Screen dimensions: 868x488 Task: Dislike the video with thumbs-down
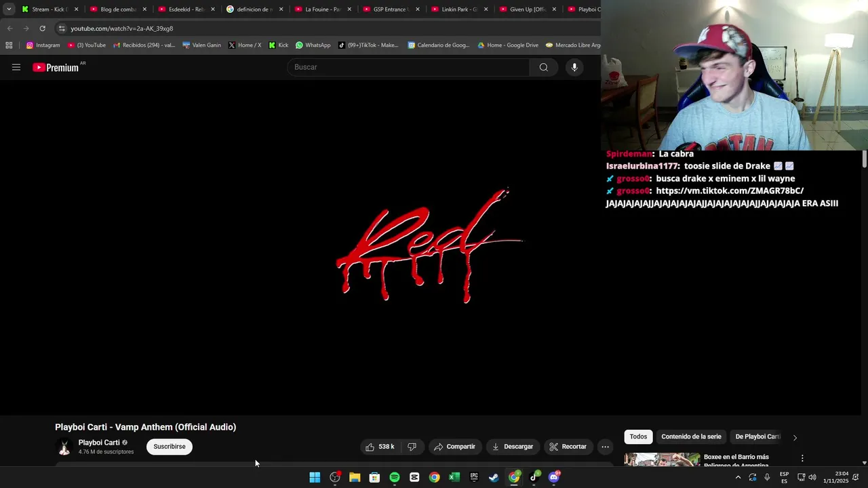[x=412, y=447]
